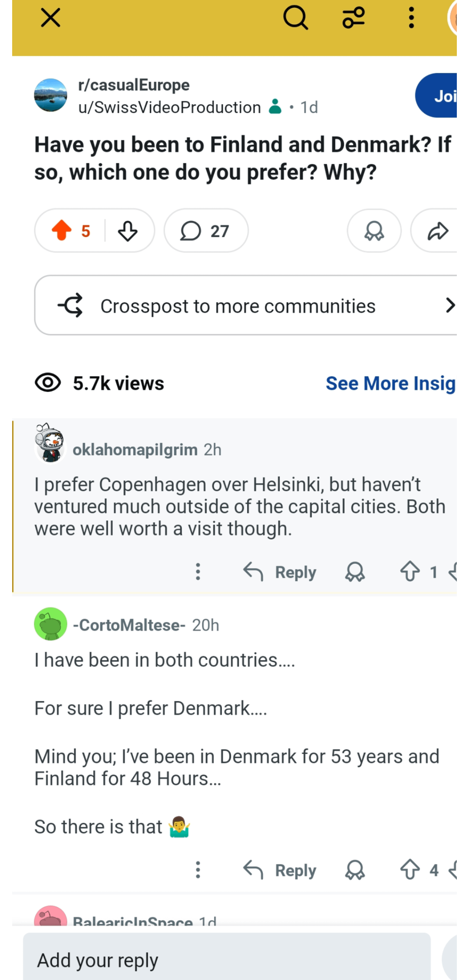Expand Crosspost to more communities
Screen dimensions: 469x980
pos(246,305)
